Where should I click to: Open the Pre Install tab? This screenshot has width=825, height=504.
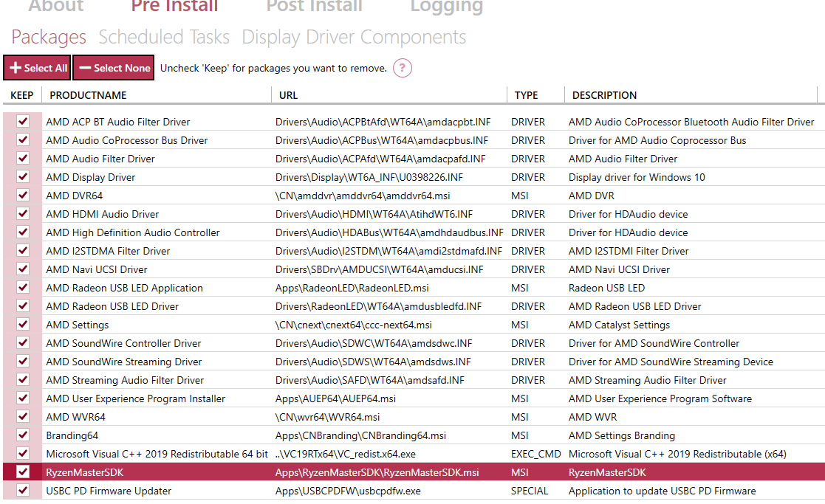pos(174,5)
